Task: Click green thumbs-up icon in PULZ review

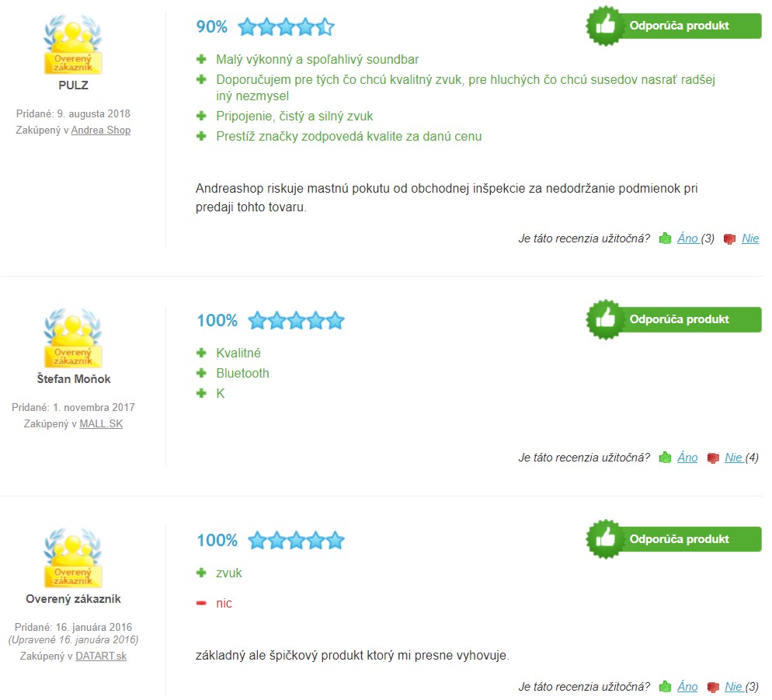Action: click(x=665, y=239)
